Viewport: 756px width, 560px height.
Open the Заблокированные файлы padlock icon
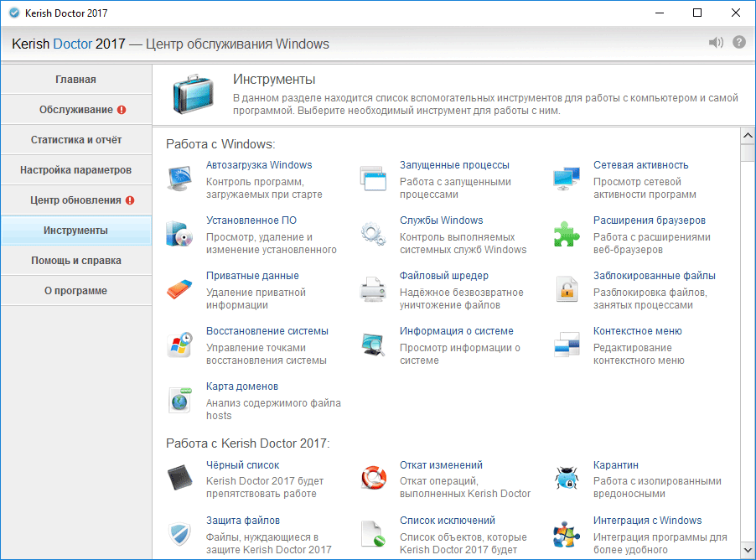567,289
